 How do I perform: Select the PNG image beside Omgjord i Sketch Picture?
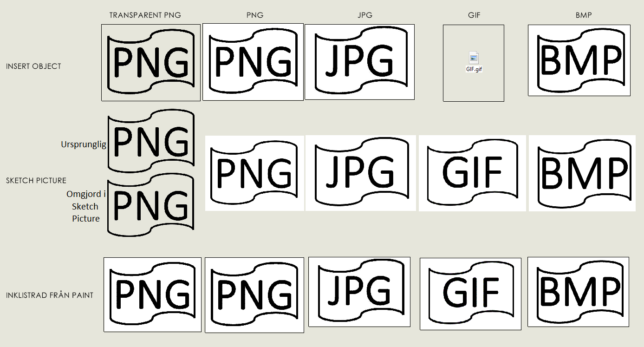click(150, 205)
